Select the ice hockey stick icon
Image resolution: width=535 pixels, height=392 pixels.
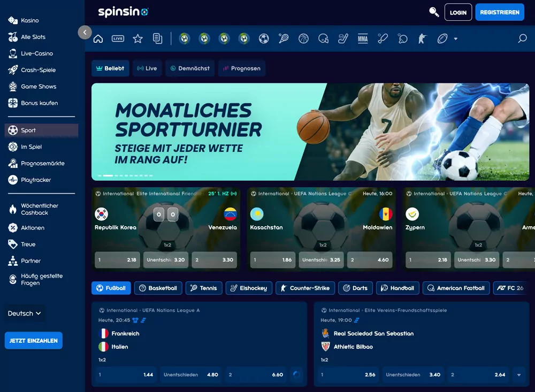coord(343,39)
